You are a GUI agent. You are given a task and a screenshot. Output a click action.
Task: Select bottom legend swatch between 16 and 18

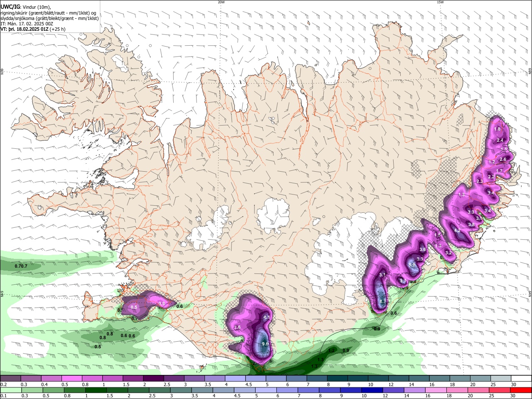click(436, 390)
